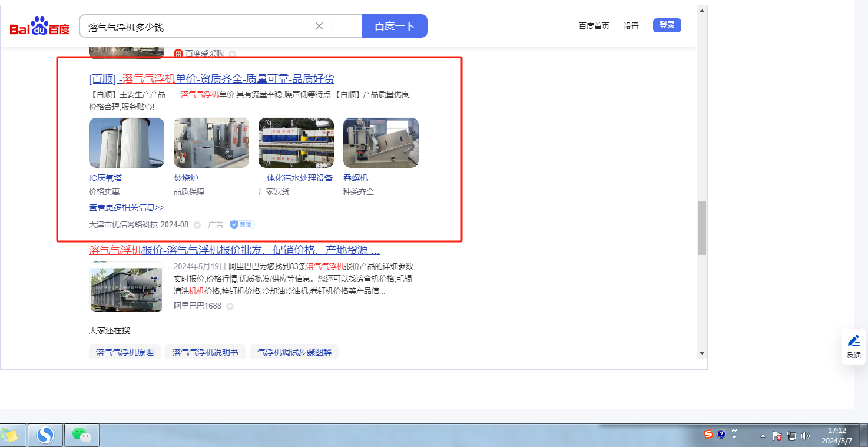Click the 价格实惠 caption under IC厌氧塔

(104, 191)
